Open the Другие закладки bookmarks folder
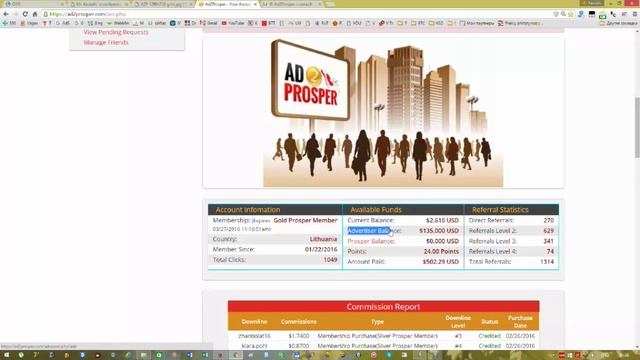This screenshot has width=640, height=360. 618,23
